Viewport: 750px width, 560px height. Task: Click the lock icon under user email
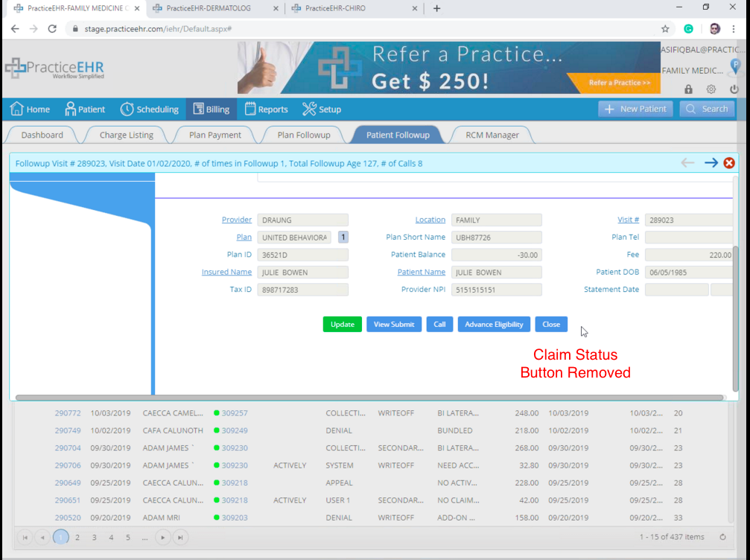click(x=688, y=89)
